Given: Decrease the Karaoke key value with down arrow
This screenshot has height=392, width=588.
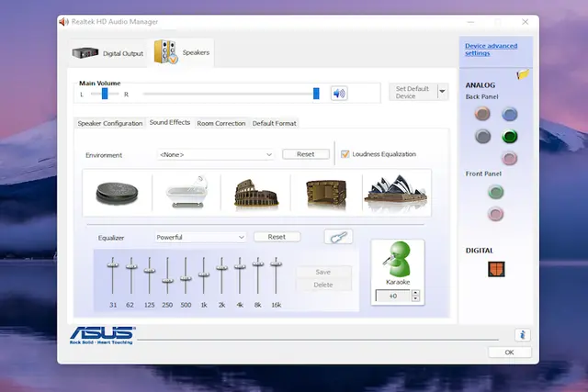Looking at the screenshot, I should tap(415, 298).
